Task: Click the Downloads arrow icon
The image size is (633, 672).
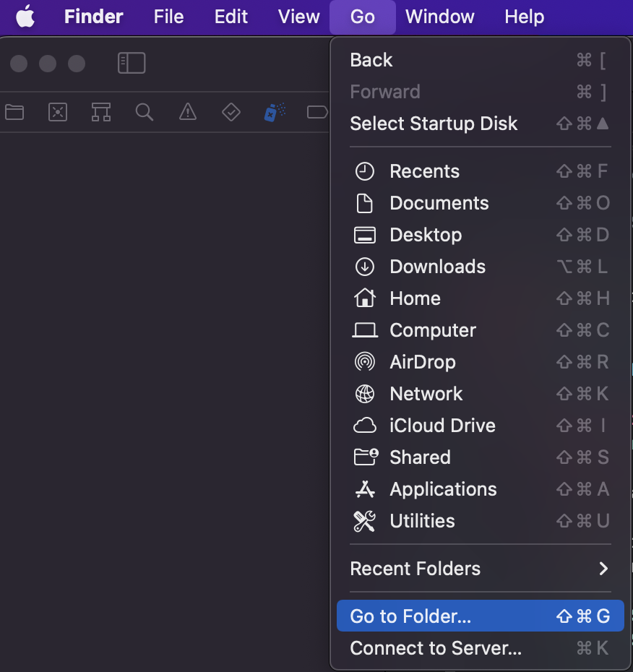Action: coord(365,267)
